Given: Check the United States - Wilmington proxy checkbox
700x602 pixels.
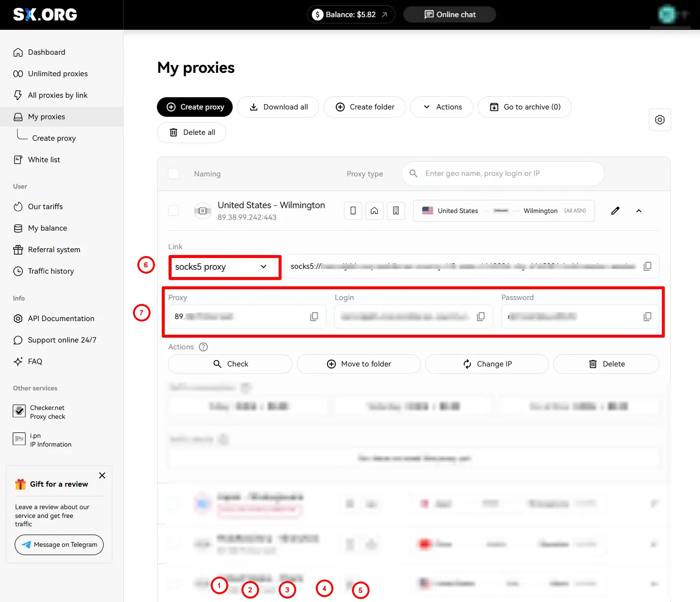Looking at the screenshot, I should (174, 211).
